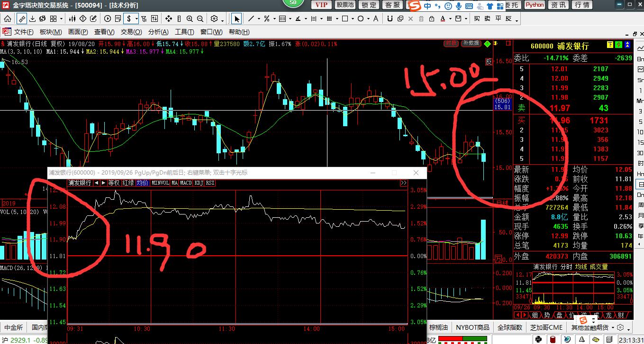Open the 帮助(H) menu
The width and height of the screenshot is (644, 344).
[239, 32]
